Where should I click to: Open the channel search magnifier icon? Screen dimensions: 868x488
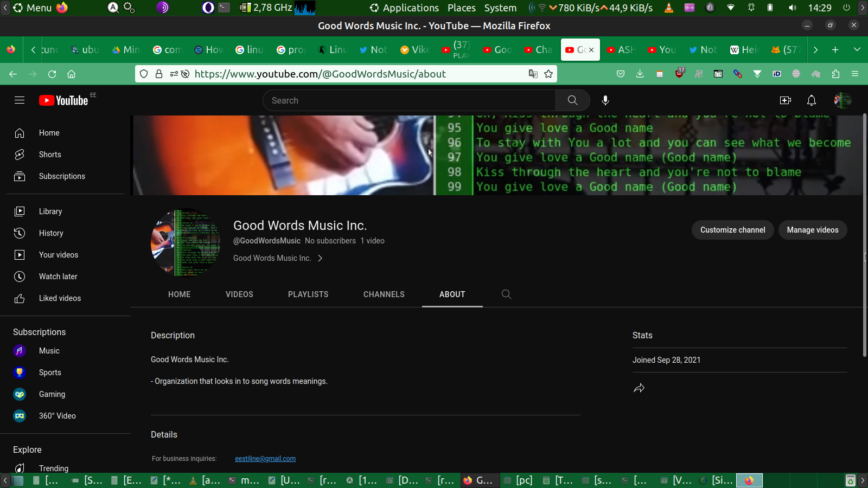[x=506, y=294]
